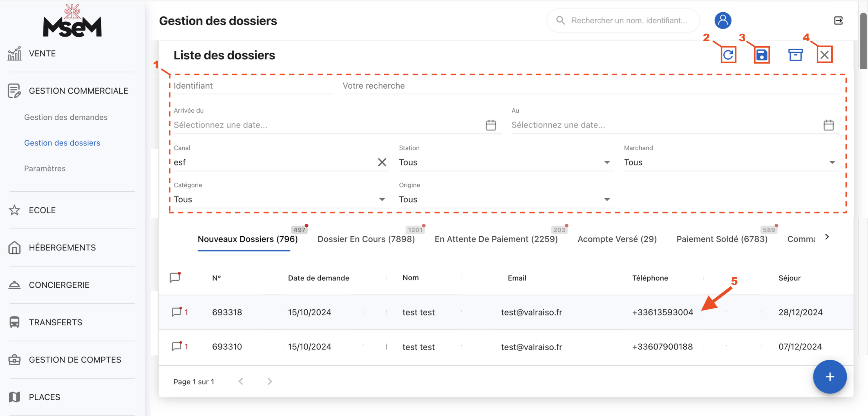Screen dimensions: 868x416
Task: Click the X icon beside archive
Action: 824,55
